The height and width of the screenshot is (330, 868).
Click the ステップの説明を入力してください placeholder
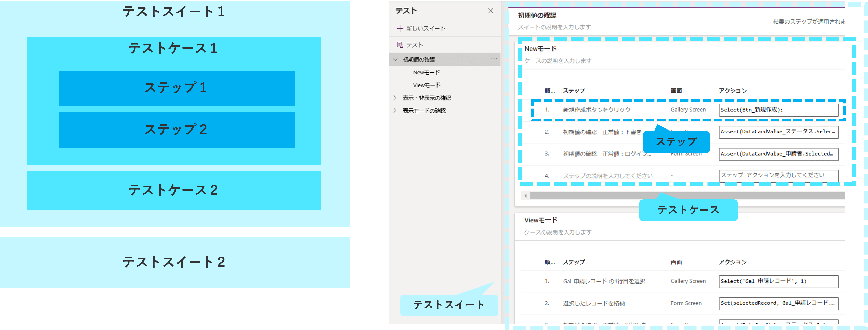click(x=608, y=176)
